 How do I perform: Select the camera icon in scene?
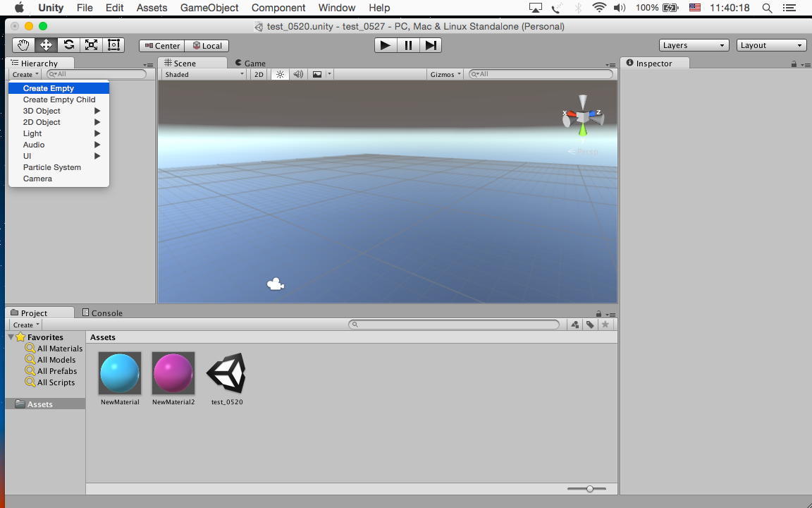pos(275,284)
